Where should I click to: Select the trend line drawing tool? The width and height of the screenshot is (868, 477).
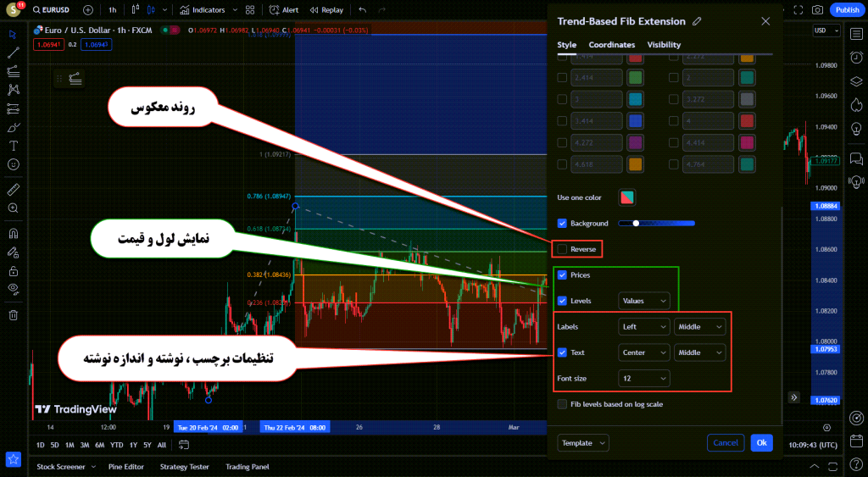tap(14, 53)
